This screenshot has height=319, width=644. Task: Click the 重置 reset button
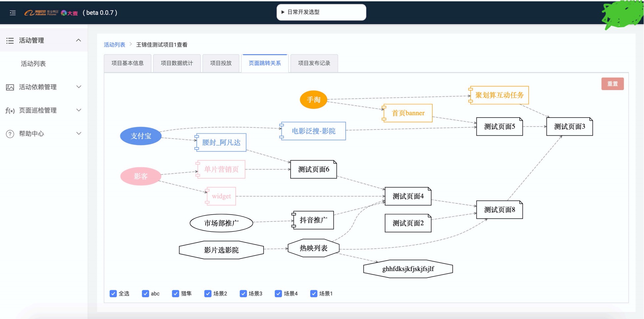point(613,84)
